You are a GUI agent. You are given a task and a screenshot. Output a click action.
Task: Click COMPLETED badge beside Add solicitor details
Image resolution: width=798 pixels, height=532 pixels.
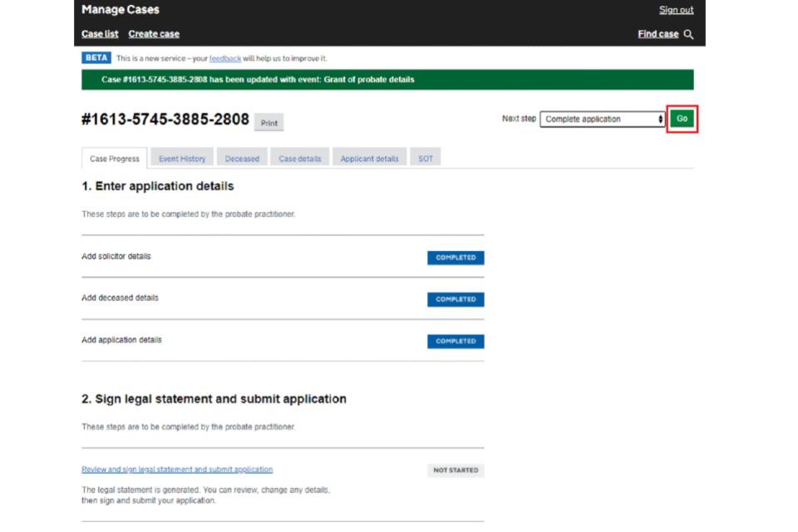(456, 258)
